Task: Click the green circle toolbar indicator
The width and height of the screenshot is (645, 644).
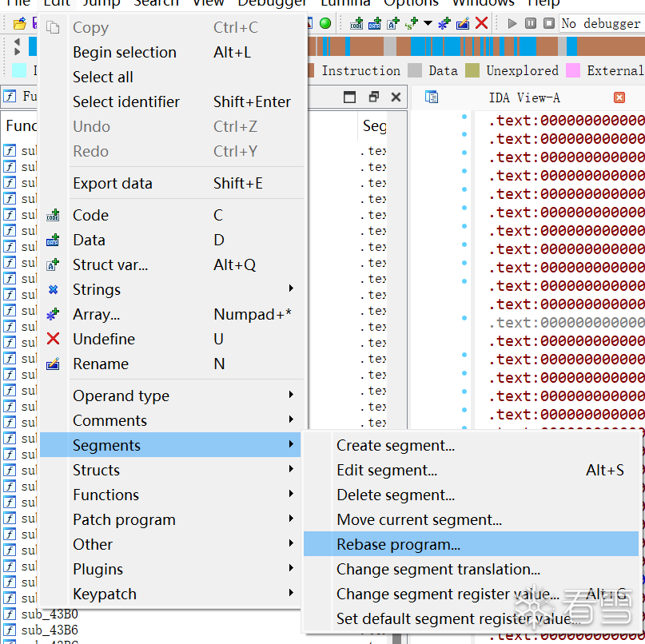Action: click(x=325, y=23)
